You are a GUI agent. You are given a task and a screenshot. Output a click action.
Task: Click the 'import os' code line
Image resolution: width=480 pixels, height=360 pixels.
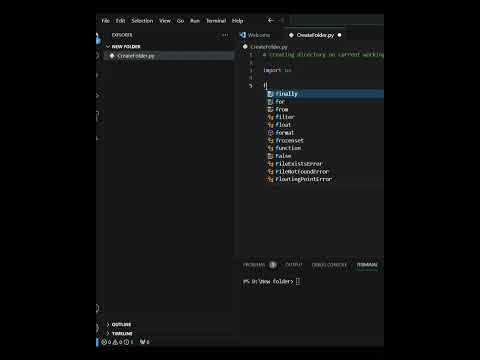coord(277,70)
